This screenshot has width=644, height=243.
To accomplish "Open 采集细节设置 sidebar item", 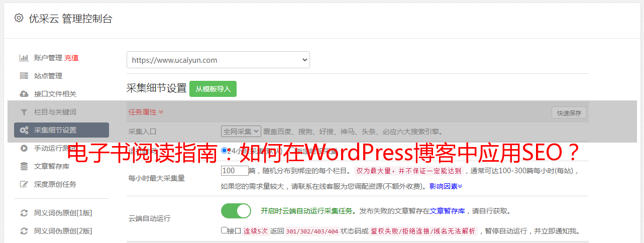I will (x=61, y=130).
